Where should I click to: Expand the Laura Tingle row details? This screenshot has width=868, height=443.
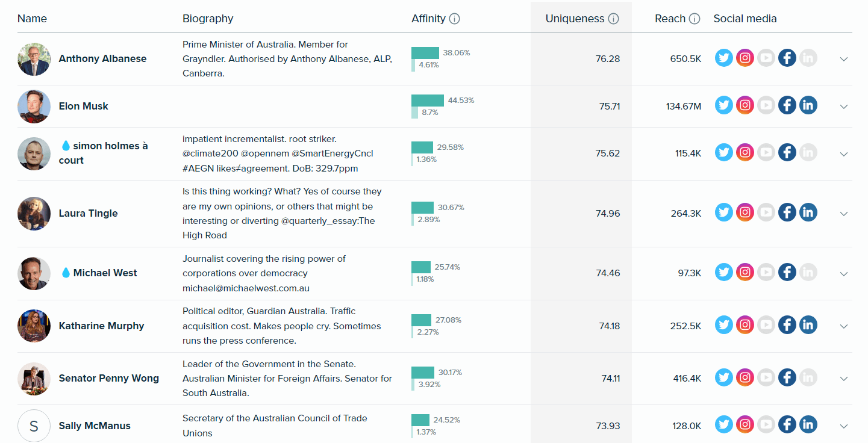point(844,214)
